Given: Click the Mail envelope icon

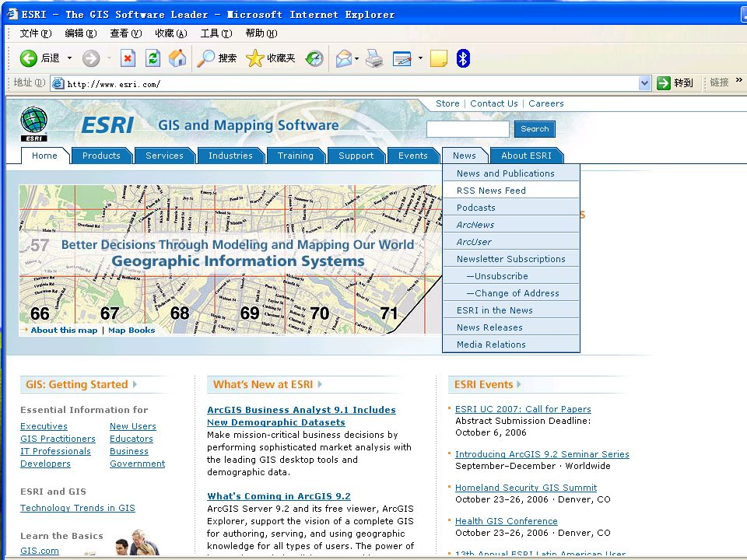Looking at the screenshot, I should (343, 58).
